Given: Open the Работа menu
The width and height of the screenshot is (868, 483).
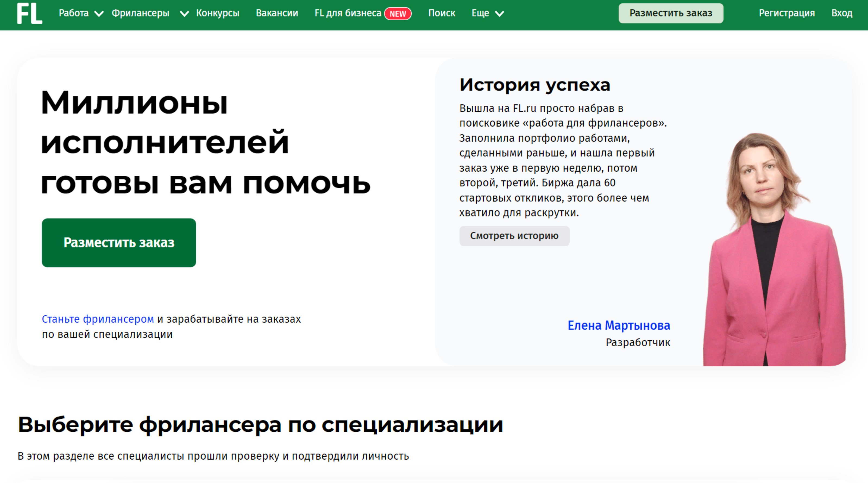Looking at the screenshot, I should 73,13.
